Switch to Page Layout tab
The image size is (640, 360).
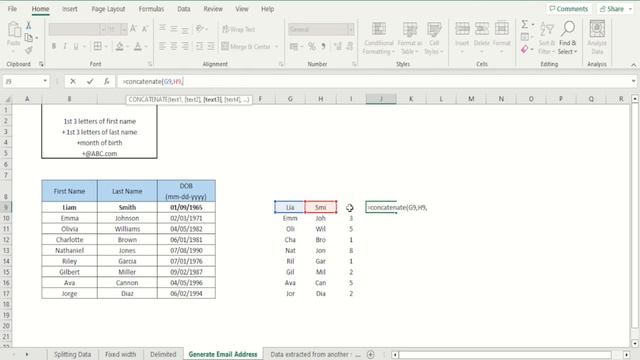tap(108, 9)
